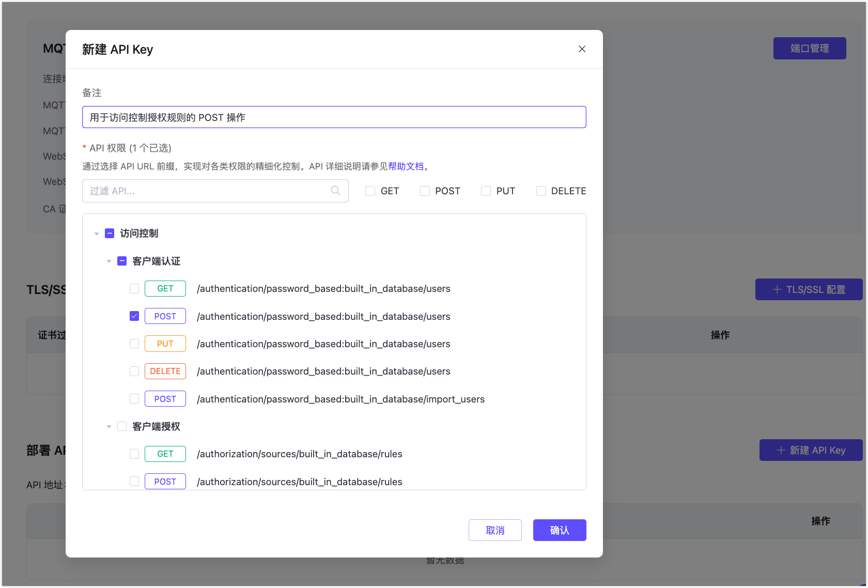This screenshot has width=868, height=588.
Task: Uncheck POST authentication users permission
Action: (134, 316)
